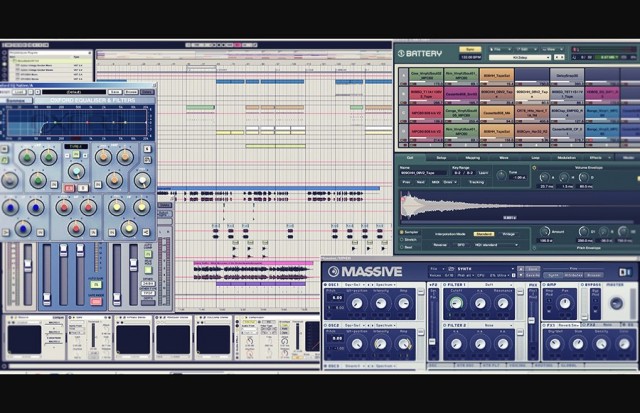
Task: Select the Sampler mode radio button
Action: 403,232
